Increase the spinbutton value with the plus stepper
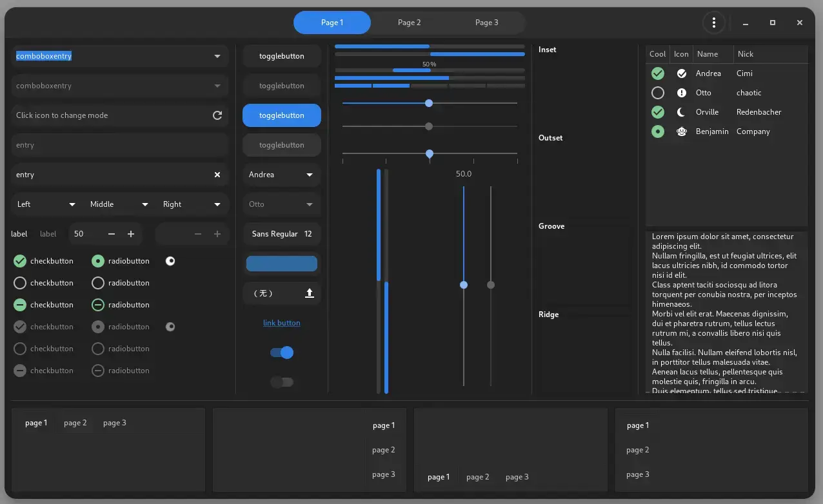This screenshot has width=823, height=504. click(x=131, y=234)
